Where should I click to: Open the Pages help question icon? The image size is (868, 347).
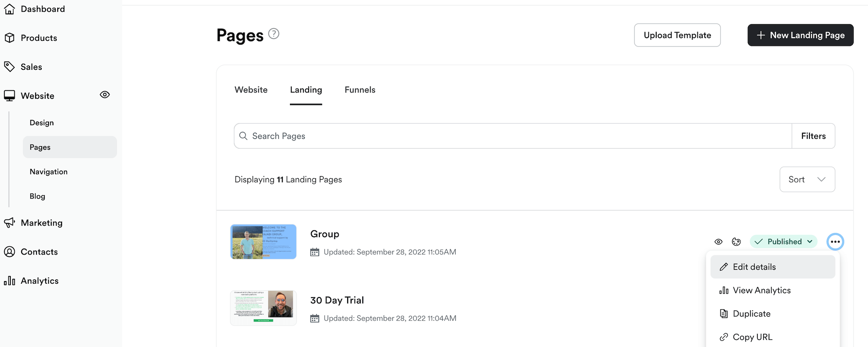pos(274,33)
